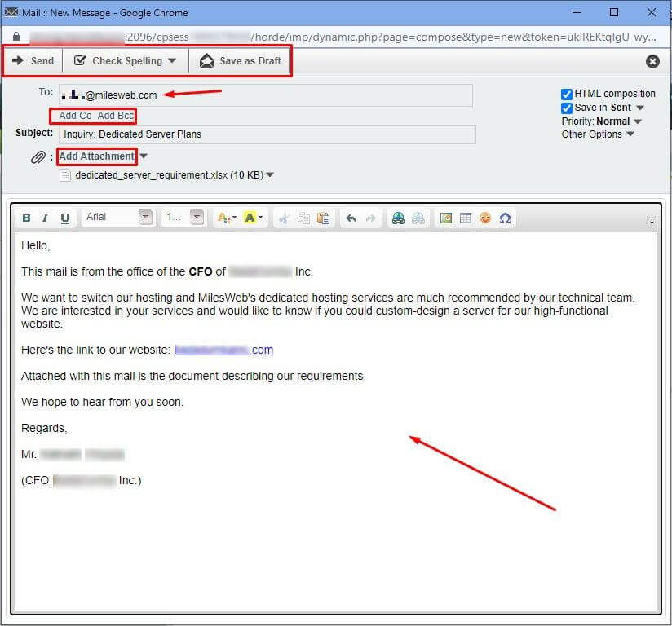Screen dimensions: 672x626
Task: Click the paperclip attachment icon
Action: [38, 157]
